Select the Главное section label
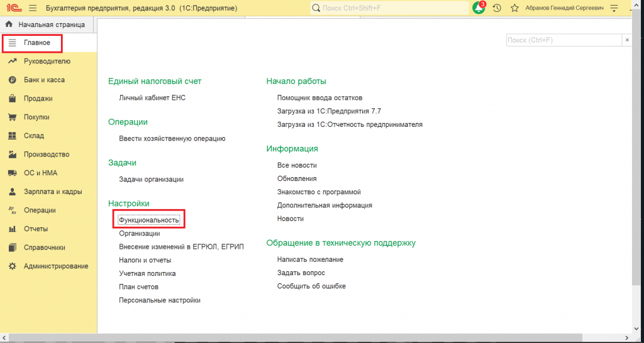This screenshot has width=644, height=343. (x=37, y=43)
